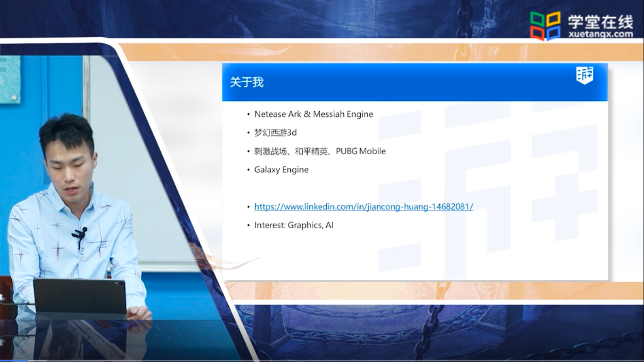Viewport: 644px width, 362px height.
Task: Open the LinkedIn jiancong-huang profile link
Action: [363, 206]
